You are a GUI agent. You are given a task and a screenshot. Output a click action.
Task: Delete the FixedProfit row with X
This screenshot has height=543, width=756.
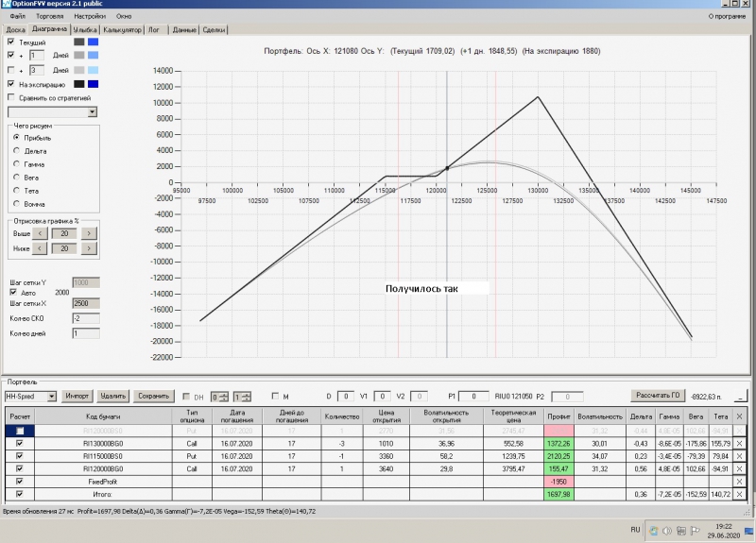[x=740, y=482]
